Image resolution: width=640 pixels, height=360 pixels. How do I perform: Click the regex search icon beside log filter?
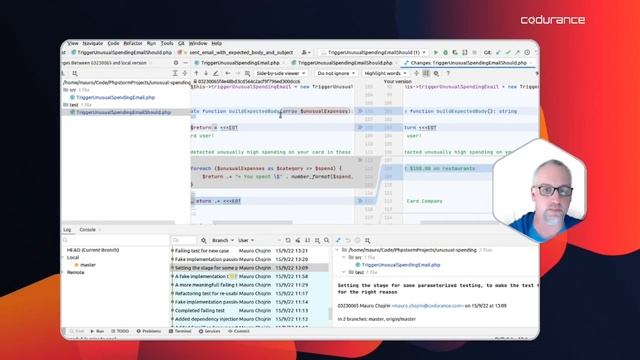(204, 240)
